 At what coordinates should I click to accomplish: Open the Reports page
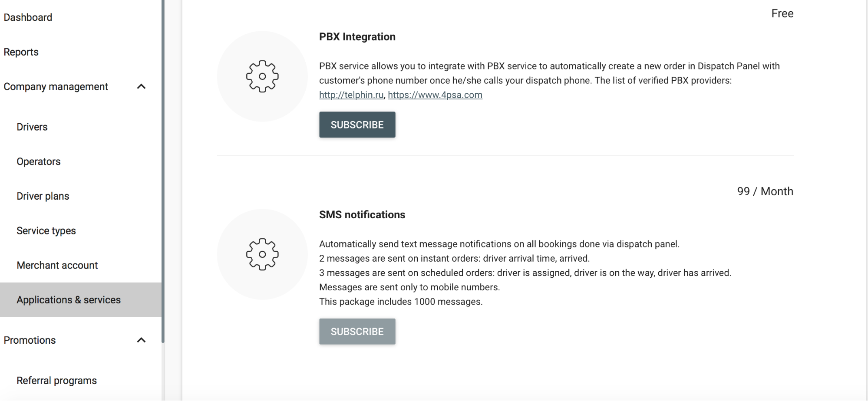pyautogui.click(x=21, y=52)
